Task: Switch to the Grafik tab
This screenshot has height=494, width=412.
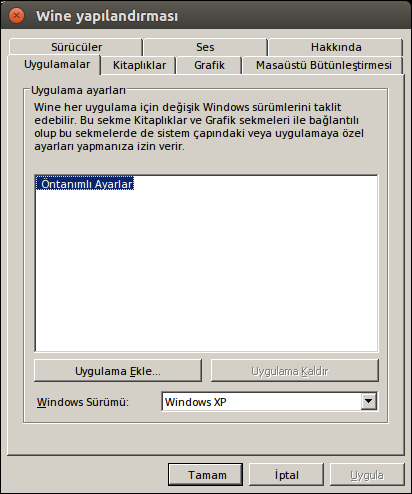Action: pyautogui.click(x=209, y=65)
